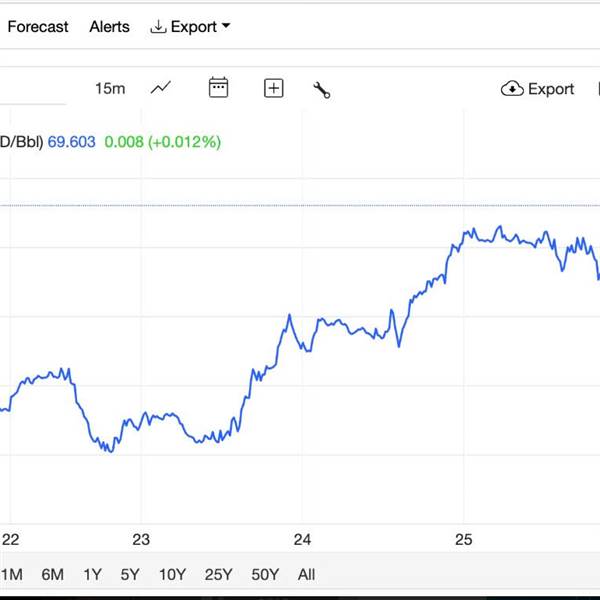Click the 24 date label on axis
600x600 pixels.
(x=303, y=540)
